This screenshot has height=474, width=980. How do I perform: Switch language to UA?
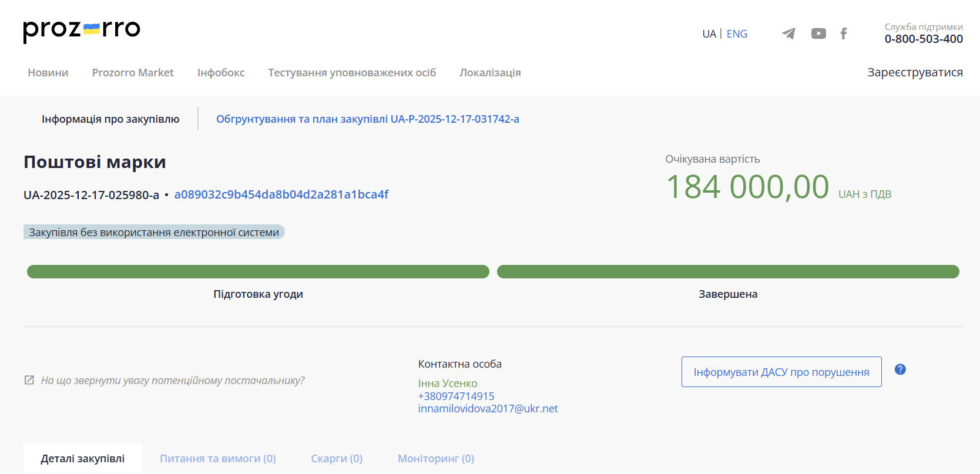coord(709,34)
